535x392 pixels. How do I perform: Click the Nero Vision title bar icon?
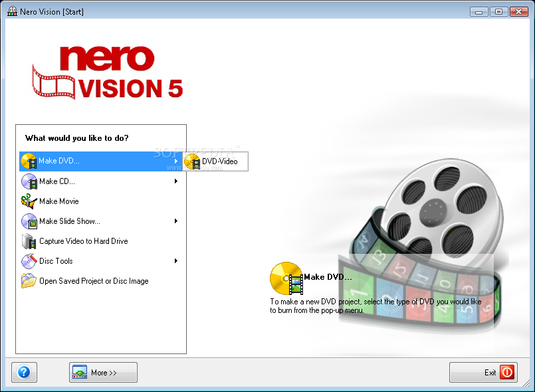[x=12, y=11]
